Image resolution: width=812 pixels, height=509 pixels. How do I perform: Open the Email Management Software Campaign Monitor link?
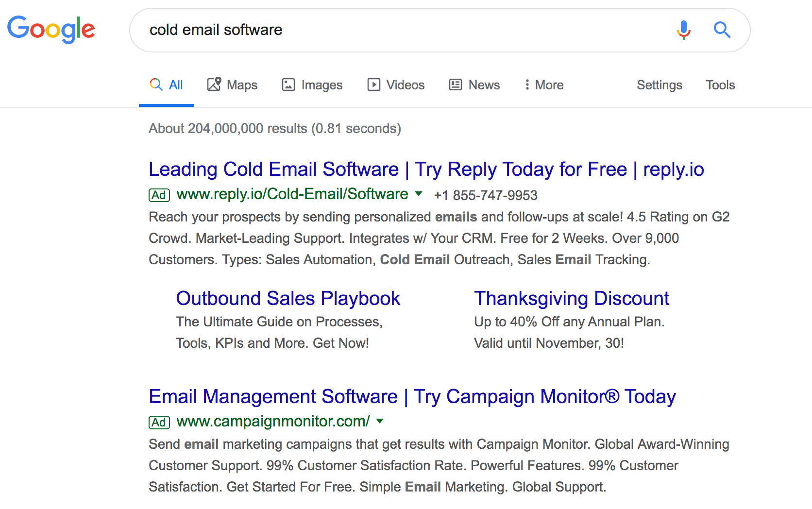click(x=412, y=397)
